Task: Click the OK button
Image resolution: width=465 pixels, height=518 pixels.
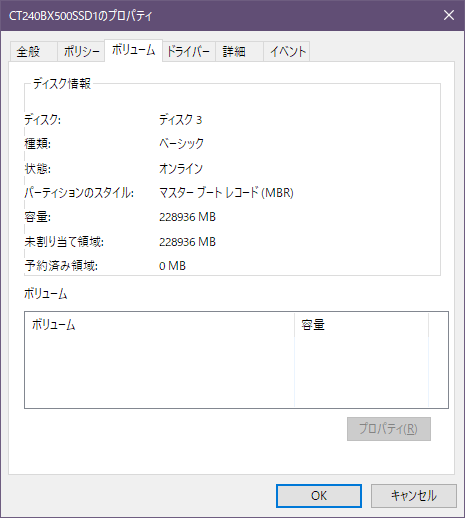Action: tap(319, 496)
